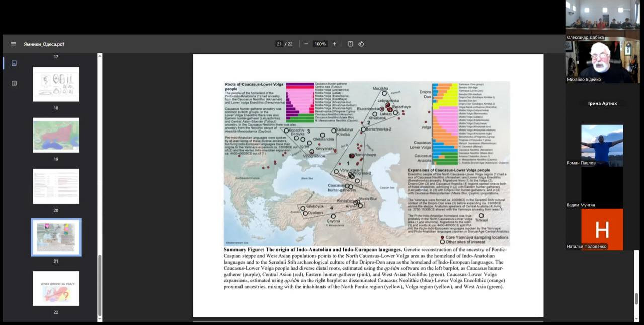
Task: Jump to page 22 thumbnail
Action: coord(56,288)
